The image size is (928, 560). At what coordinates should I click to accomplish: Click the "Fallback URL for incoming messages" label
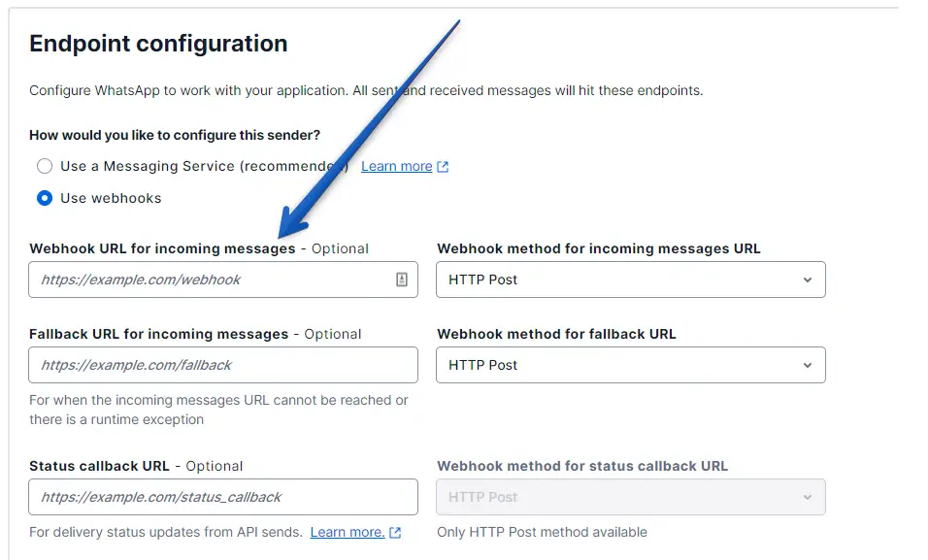pyautogui.click(x=158, y=334)
